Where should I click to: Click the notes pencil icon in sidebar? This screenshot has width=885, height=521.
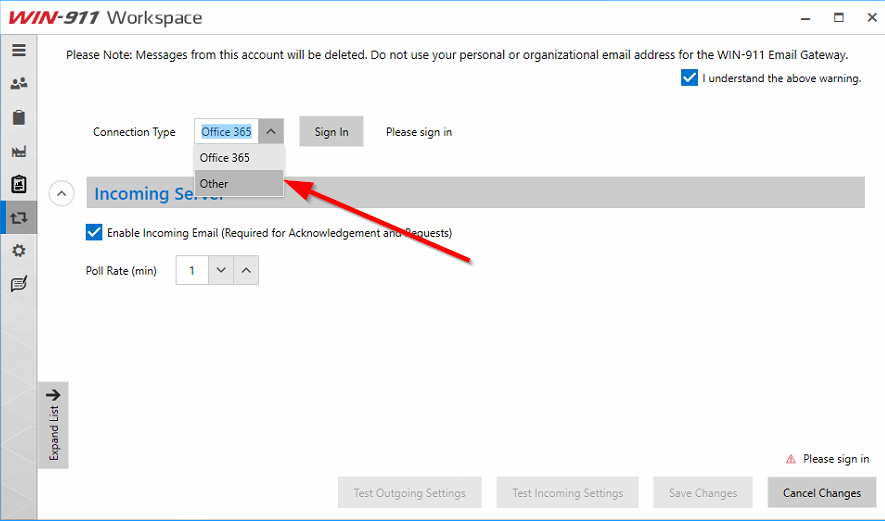click(x=19, y=284)
